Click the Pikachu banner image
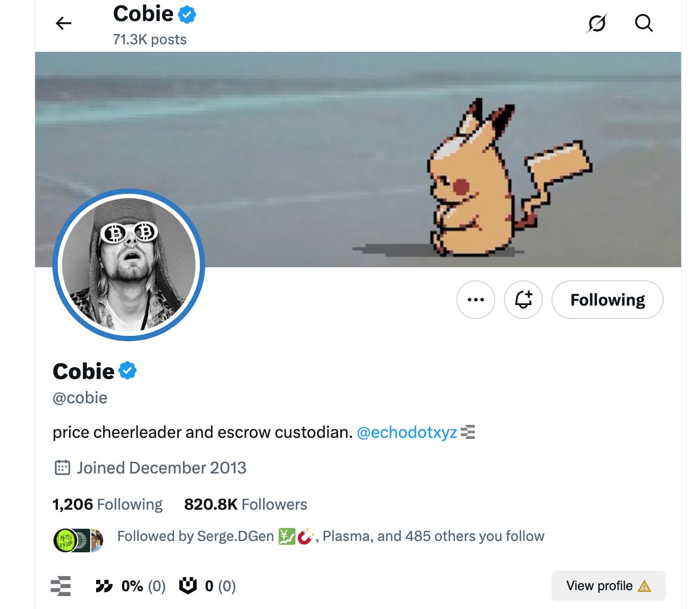The image size is (700, 609). click(358, 159)
